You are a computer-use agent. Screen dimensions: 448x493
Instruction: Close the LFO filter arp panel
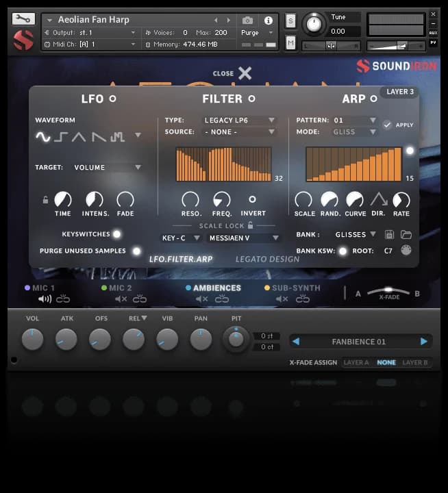tap(245, 73)
